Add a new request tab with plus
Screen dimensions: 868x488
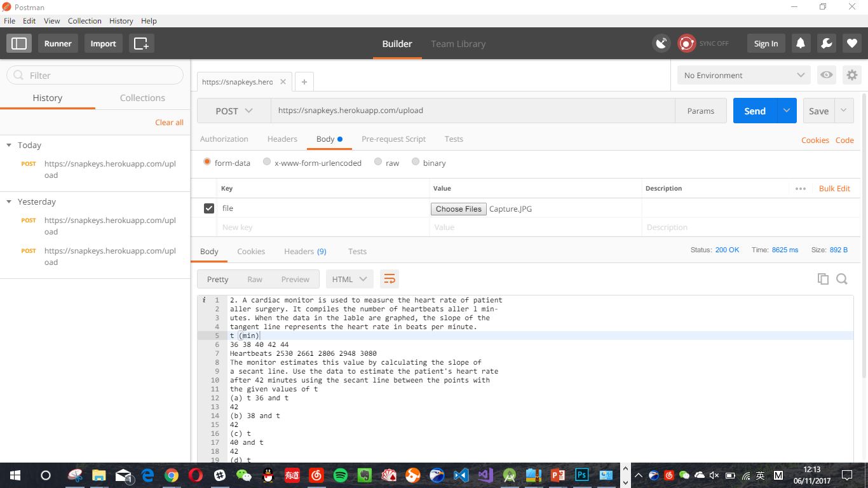tap(304, 81)
